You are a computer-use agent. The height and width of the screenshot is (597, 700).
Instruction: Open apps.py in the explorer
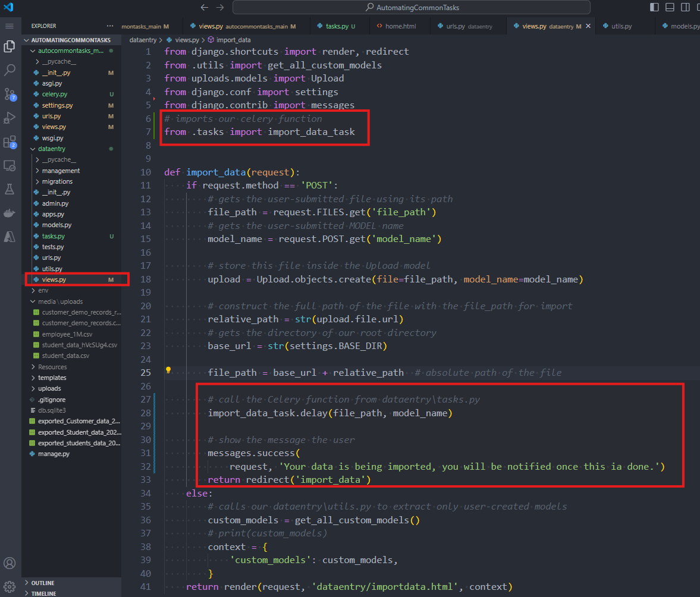click(71, 214)
